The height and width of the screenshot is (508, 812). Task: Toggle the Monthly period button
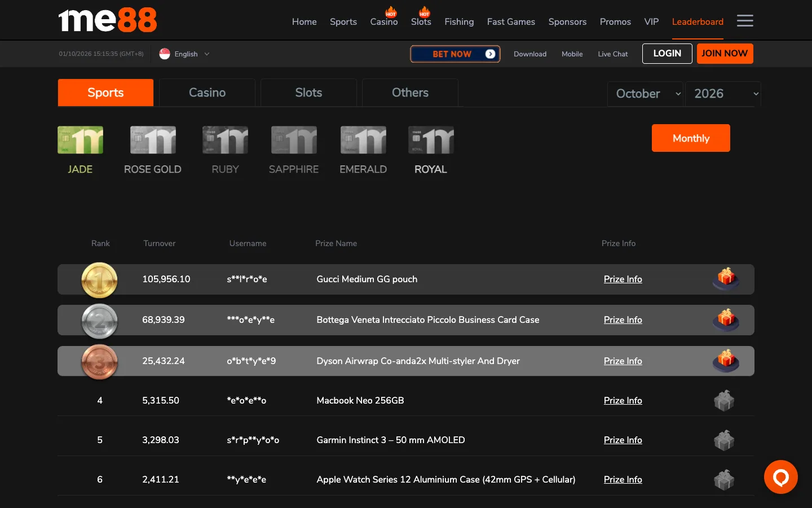tap(691, 138)
